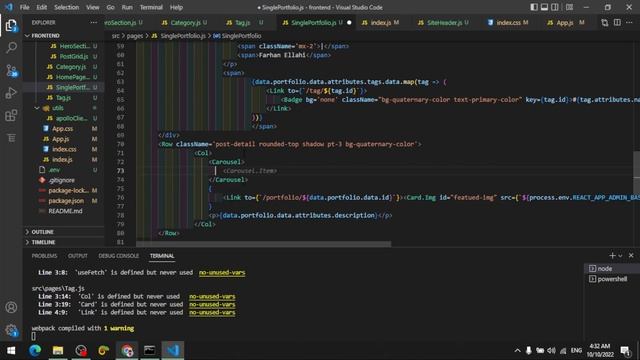Open the Extensions view
The image size is (640, 360).
(11, 116)
